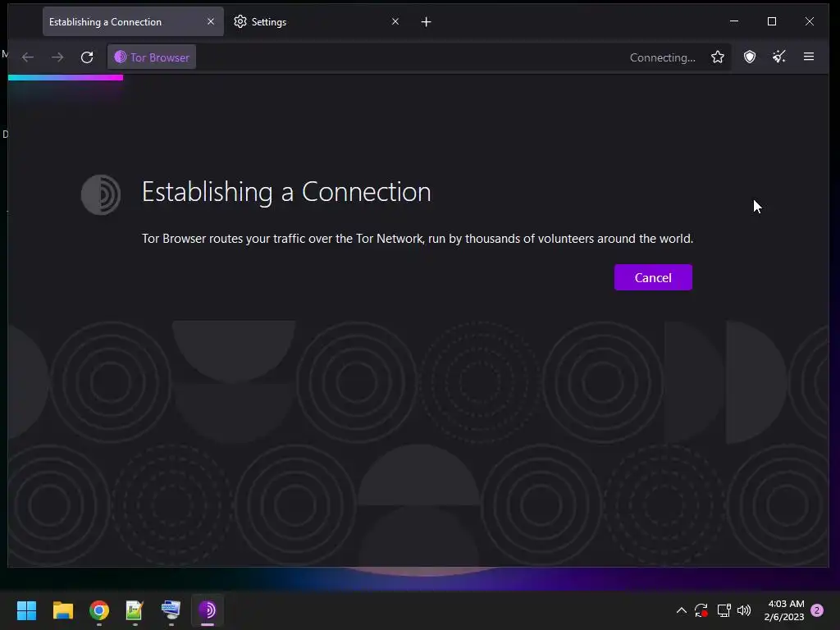Open the remote desktop computer taskbar icon

171,610
